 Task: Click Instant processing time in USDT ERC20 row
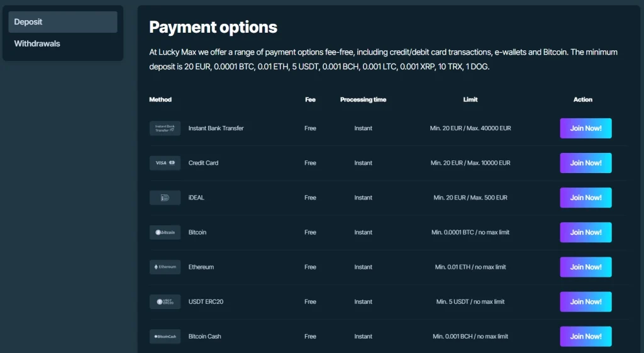pyautogui.click(x=363, y=301)
